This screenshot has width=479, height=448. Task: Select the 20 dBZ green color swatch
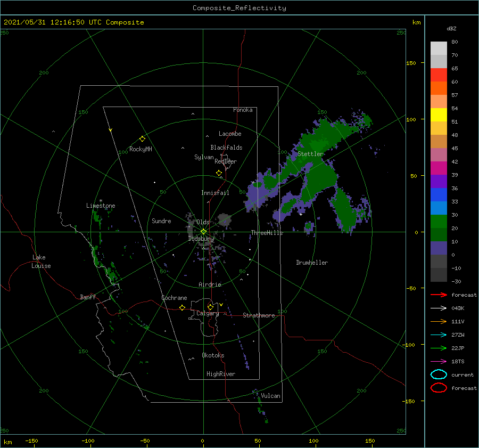click(x=439, y=222)
